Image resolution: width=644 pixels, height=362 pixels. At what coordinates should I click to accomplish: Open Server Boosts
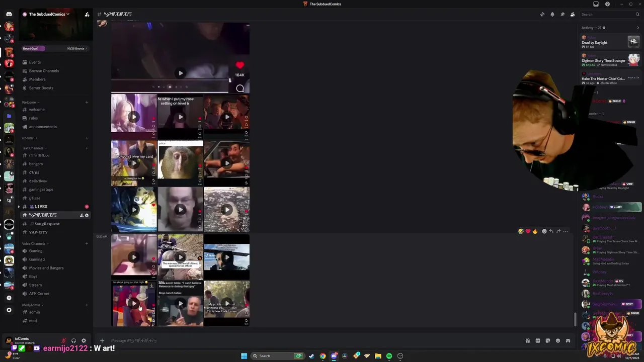coord(55,88)
